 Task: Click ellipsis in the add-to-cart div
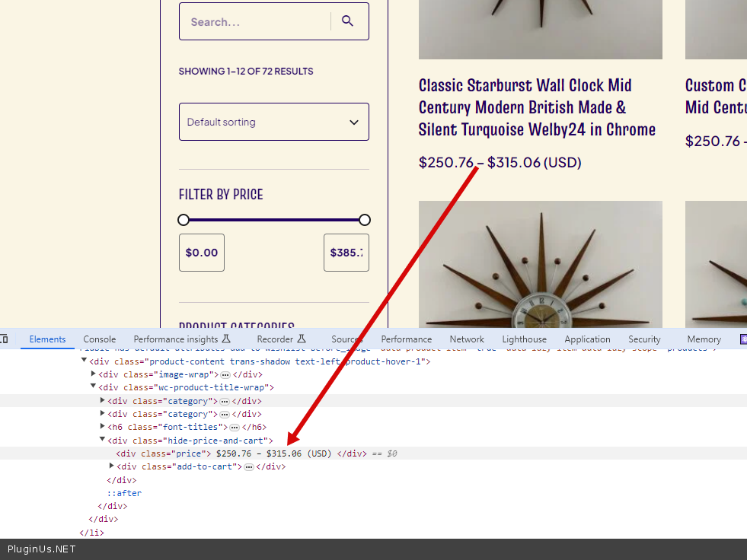pyautogui.click(x=249, y=467)
